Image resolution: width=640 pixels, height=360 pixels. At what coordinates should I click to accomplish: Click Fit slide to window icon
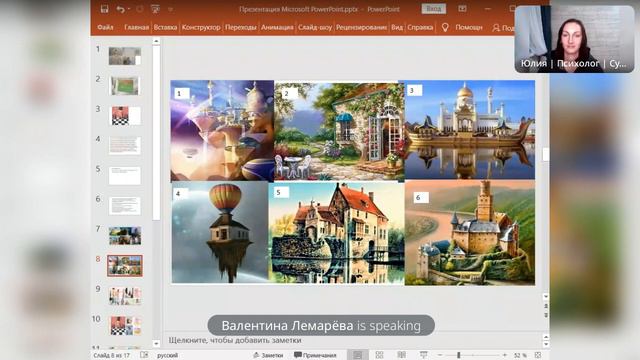[x=538, y=356]
